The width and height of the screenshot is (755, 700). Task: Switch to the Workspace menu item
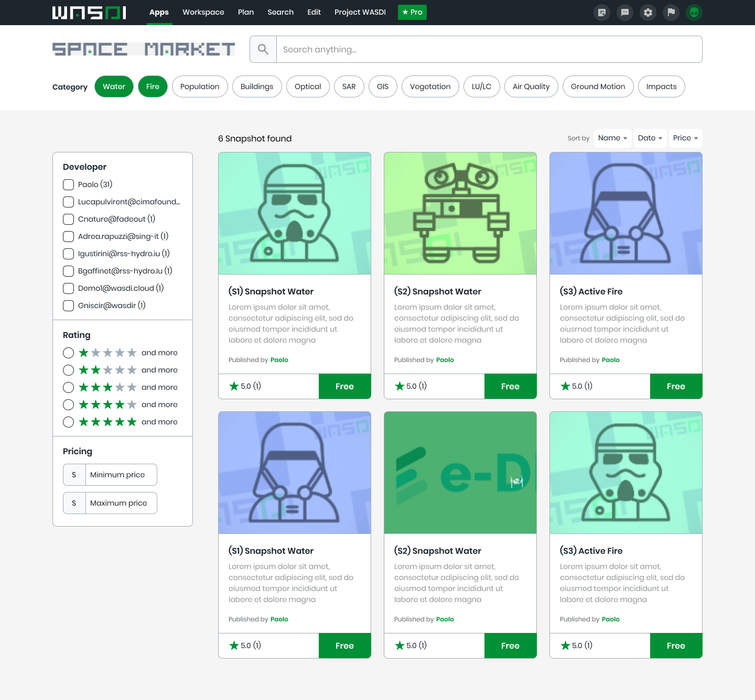click(203, 12)
